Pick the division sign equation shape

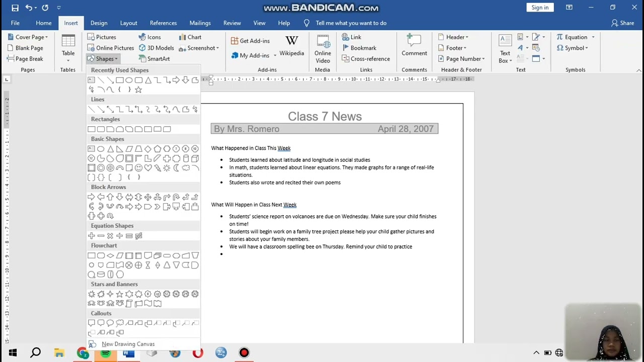point(120,236)
